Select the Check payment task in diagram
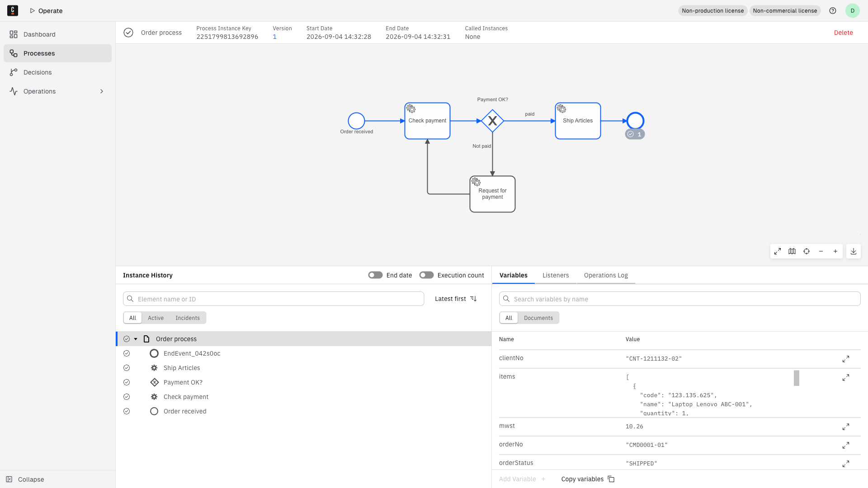The height and width of the screenshot is (488, 868). coord(427,121)
